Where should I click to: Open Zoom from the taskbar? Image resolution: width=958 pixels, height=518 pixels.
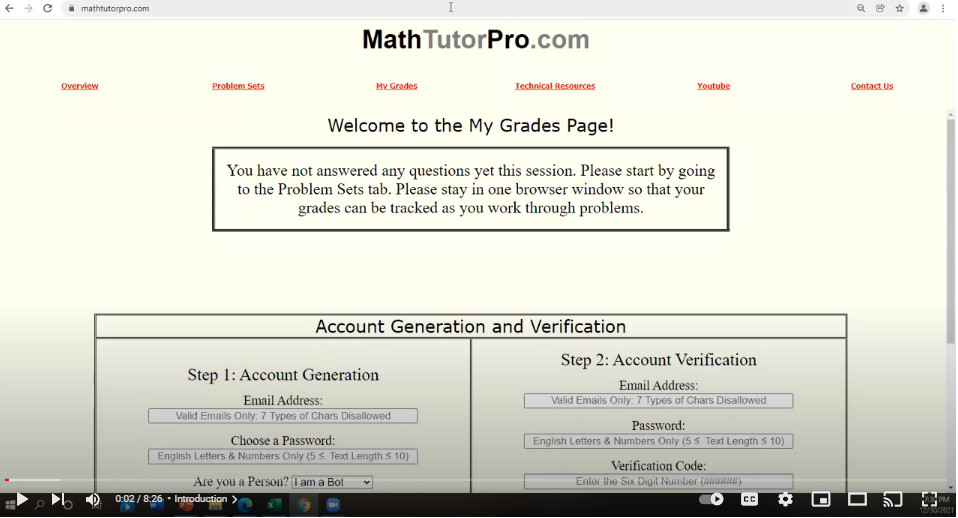click(333, 505)
